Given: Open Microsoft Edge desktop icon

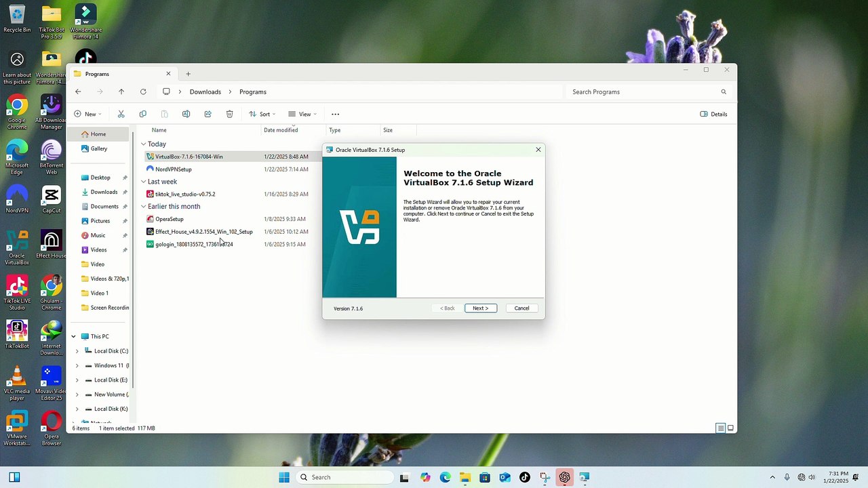Looking at the screenshot, I should pyautogui.click(x=17, y=159).
